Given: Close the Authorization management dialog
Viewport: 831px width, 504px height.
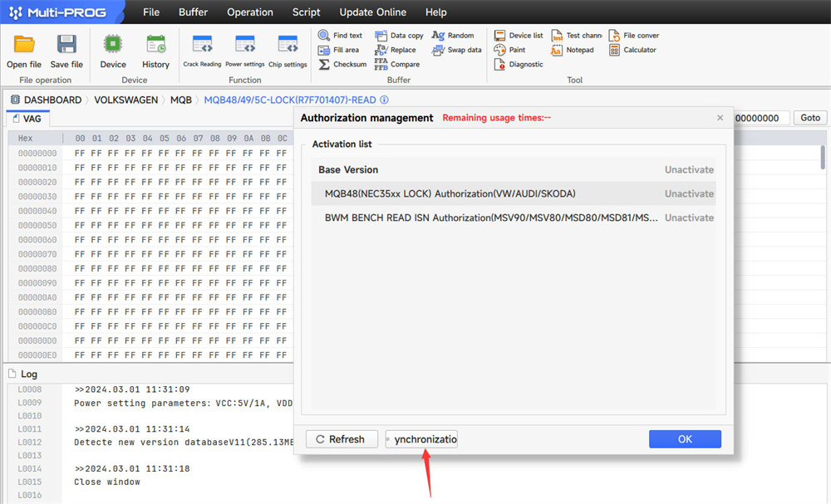Looking at the screenshot, I should pyautogui.click(x=720, y=118).
